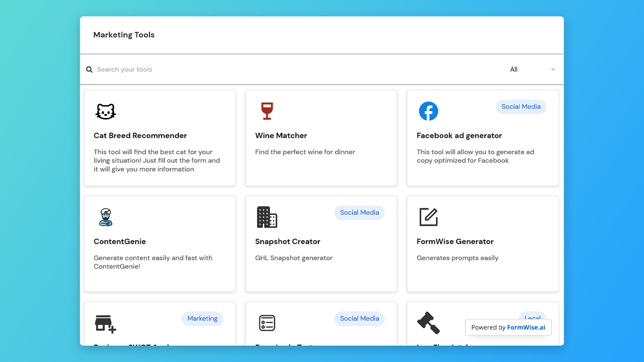Screen dimensions: 644x362
Task: Click the Social Media badge on Snapshot Creator
Action: pos(359,213)
